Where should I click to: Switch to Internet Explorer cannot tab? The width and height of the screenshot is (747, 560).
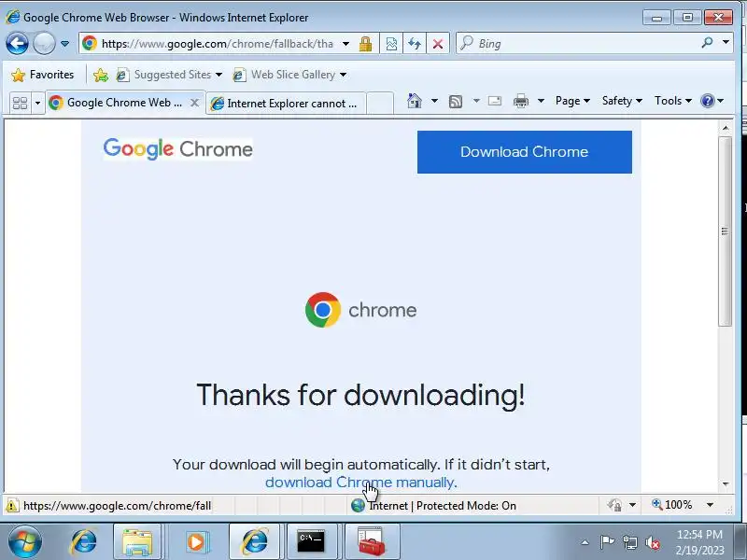coord(286,104)
